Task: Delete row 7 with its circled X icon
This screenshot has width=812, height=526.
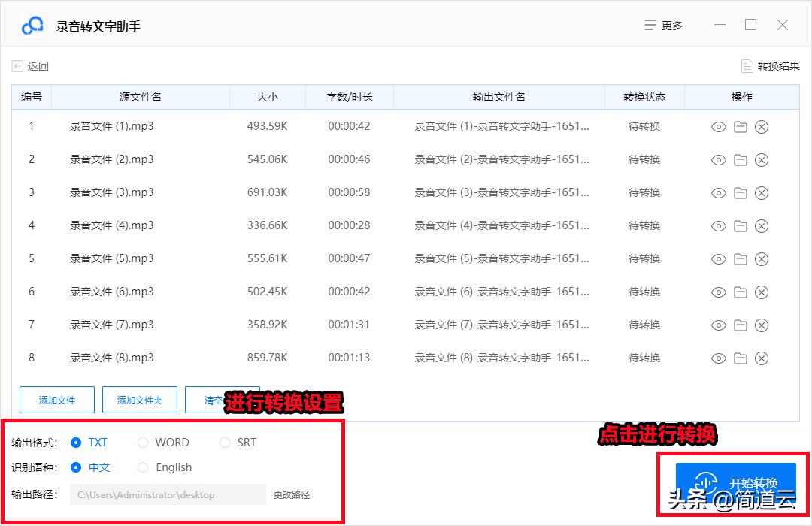Action: tap(762, 325)
